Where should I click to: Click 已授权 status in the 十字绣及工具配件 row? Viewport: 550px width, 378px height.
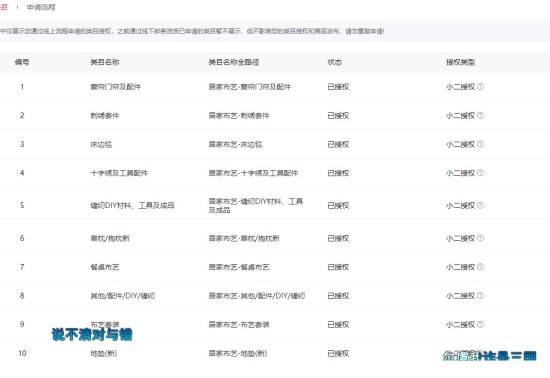pos(338,173)
